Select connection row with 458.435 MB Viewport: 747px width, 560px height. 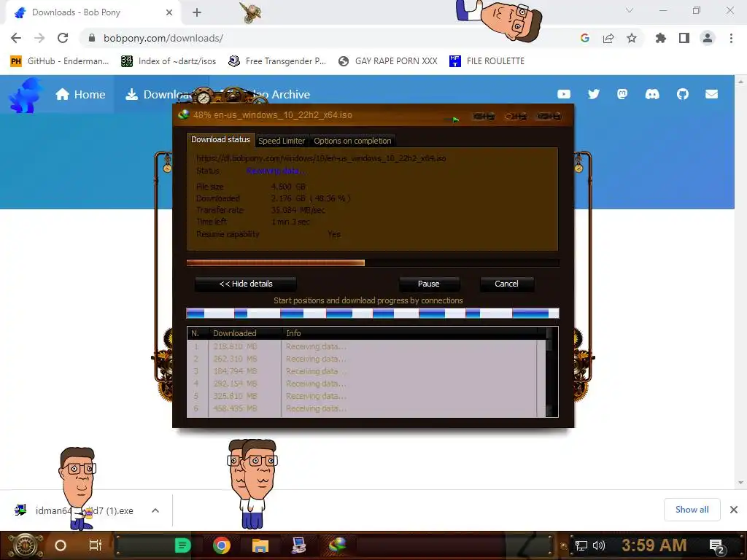pos(366,408)
